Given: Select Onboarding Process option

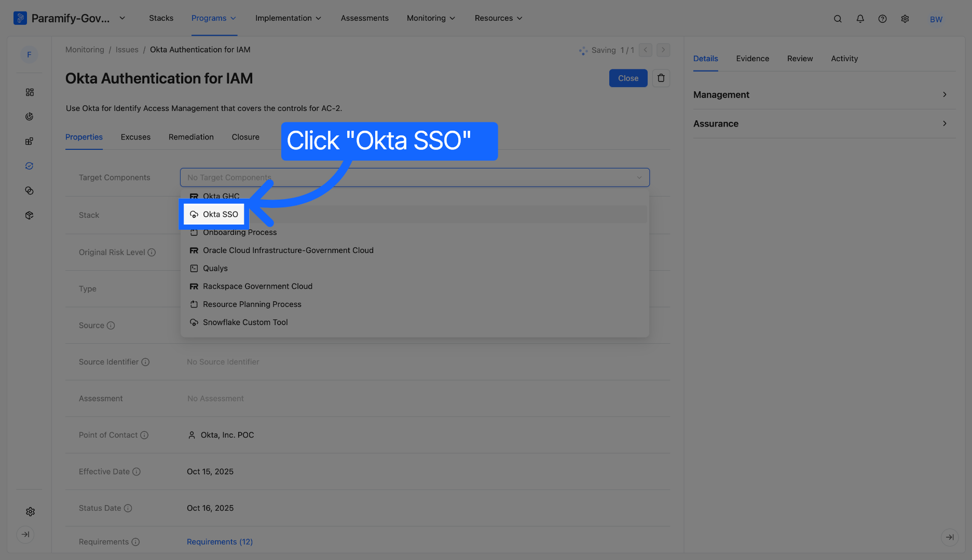Looking at the screenshot, I should [415, 232].
